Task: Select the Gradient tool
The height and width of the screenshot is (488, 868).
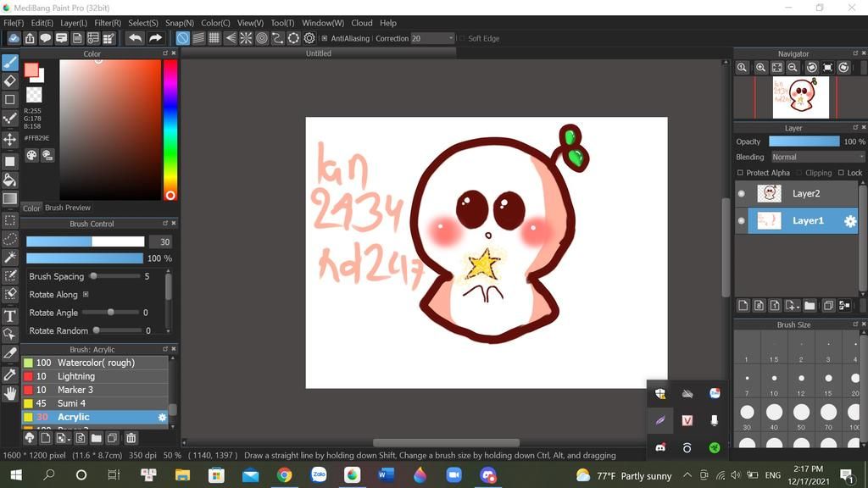Action: pos(10,198)
